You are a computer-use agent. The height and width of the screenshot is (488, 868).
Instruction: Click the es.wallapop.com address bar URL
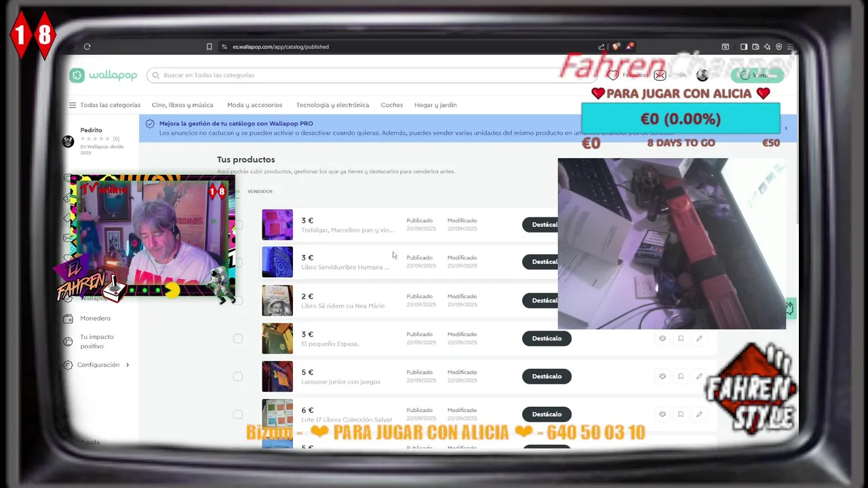click(281, 47)
